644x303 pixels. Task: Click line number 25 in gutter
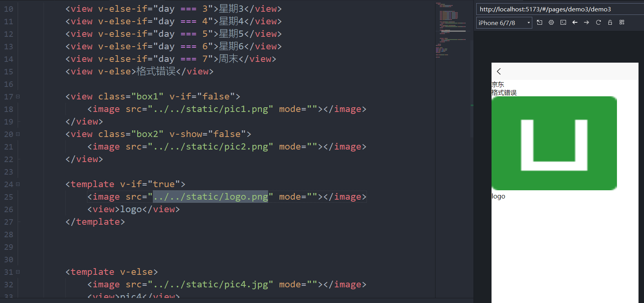pos(9,197)
